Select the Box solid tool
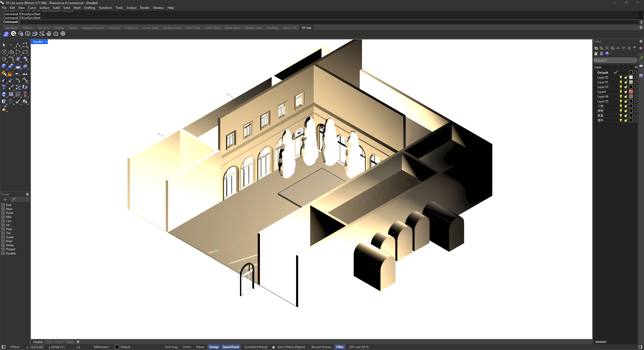This screenshot has height=350, width=644. tap(4, 66)
